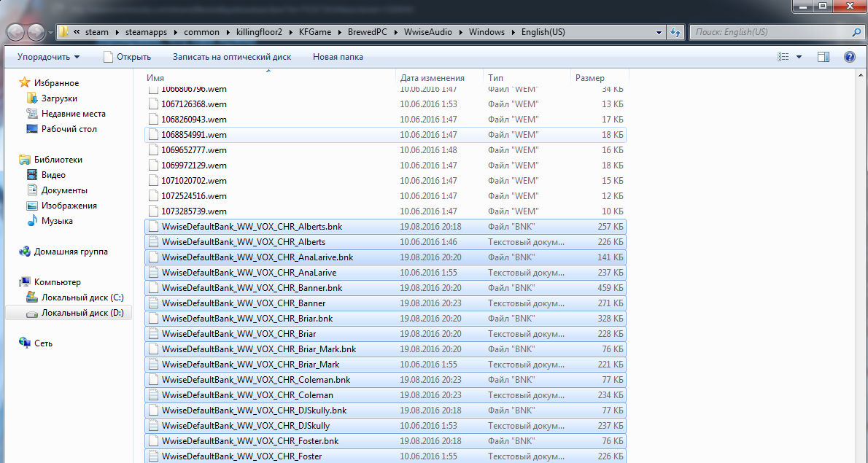Click Записать на оптический диск
The width and height of the screenshot is (868, 463).
232,56
